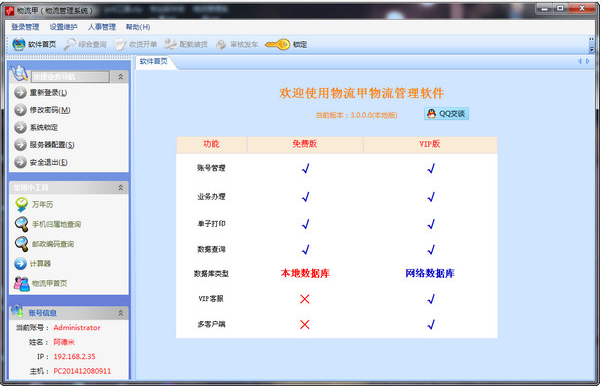Screen dimensions: 601x387
Task: Open the 邮政编码查询 tool
Action: pos(21,244)
